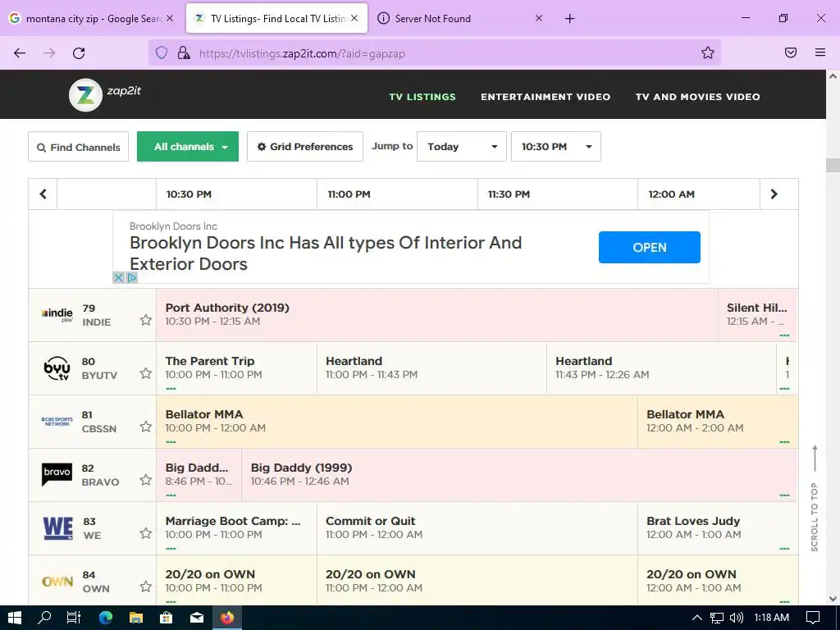Open Windows Start menu
The image size is (840, 630).
[15, 618]
